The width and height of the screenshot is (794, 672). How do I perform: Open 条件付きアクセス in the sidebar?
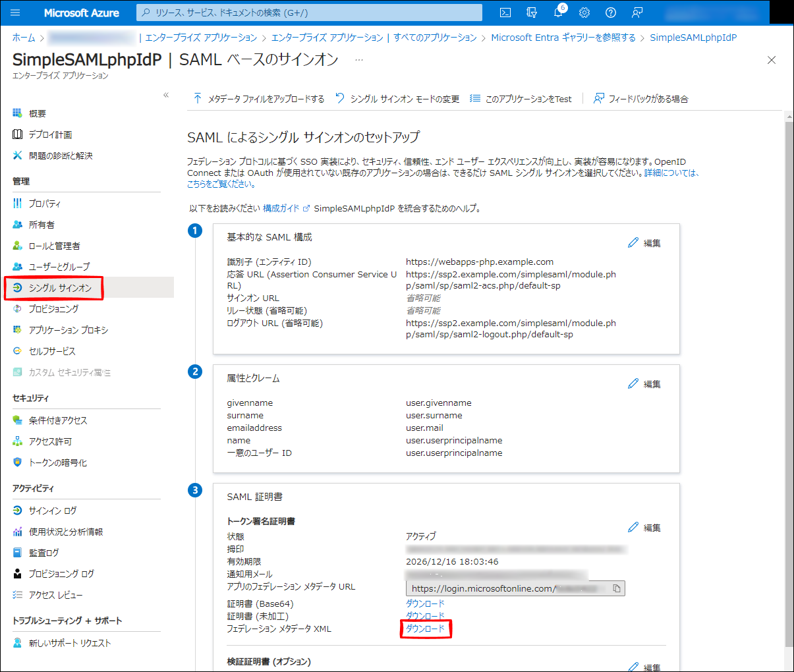[x=57, y=420]
